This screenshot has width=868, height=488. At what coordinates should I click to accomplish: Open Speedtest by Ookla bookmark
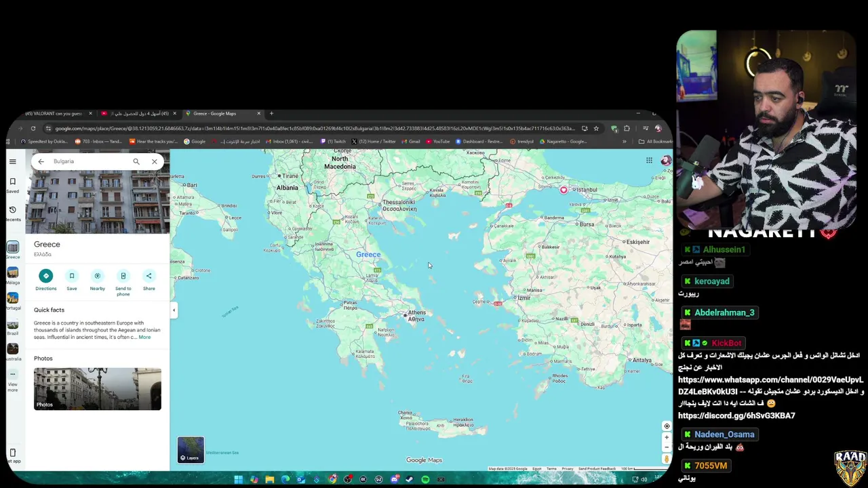click(x=44, y=142)
